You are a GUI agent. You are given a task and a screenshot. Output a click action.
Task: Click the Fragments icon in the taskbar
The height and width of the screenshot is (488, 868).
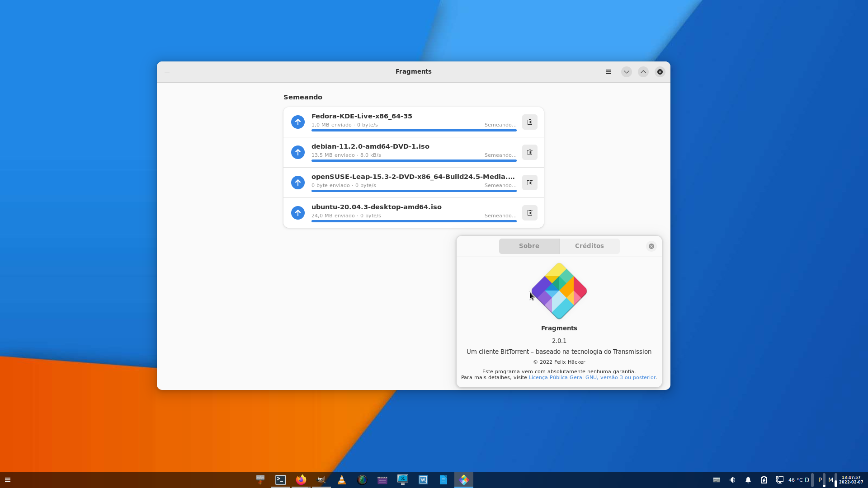(x=464, y=480)
